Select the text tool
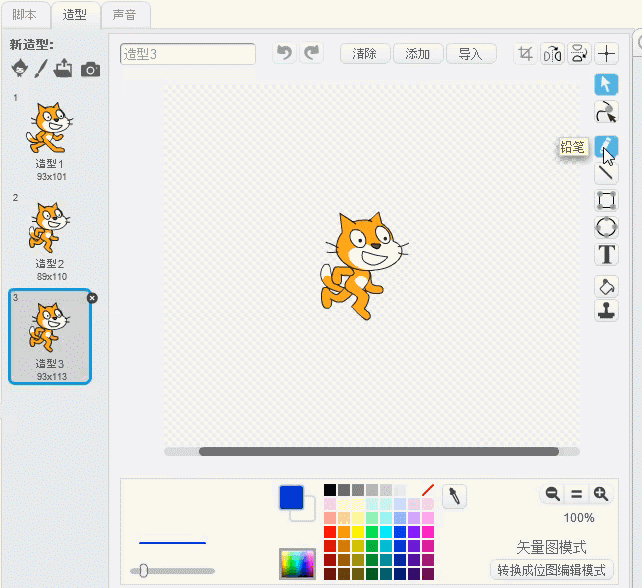The width and height of the screenshot is (642, 588). [x=606, y=255]
